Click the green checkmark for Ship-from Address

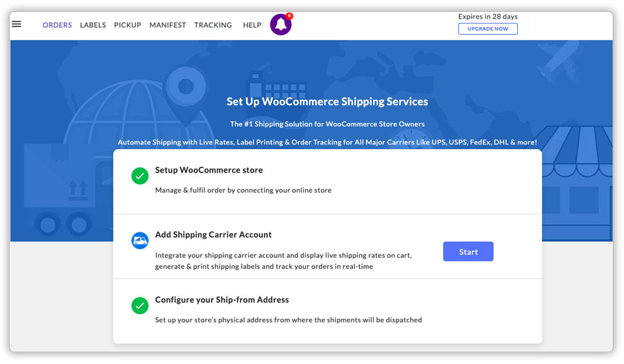pos(139,306)
